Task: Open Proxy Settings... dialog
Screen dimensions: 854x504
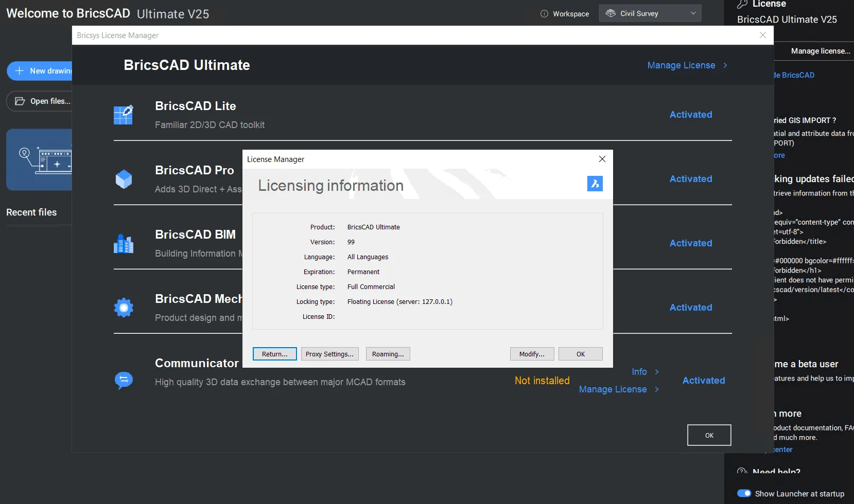Action: tap(330, 354)
